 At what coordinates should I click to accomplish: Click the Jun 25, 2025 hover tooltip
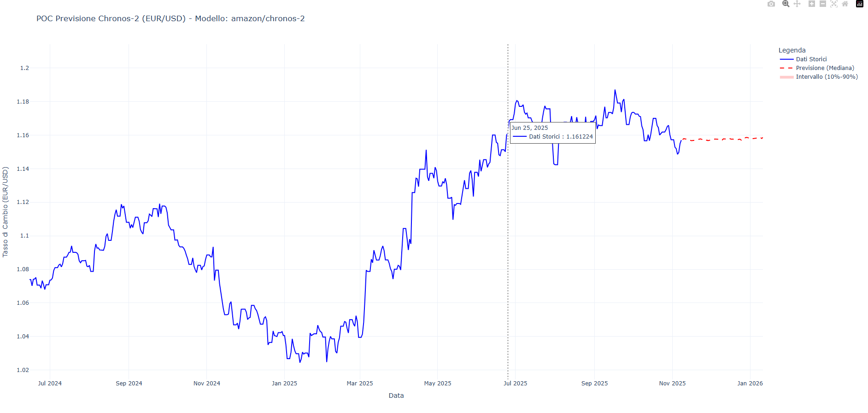coord(552,133)
